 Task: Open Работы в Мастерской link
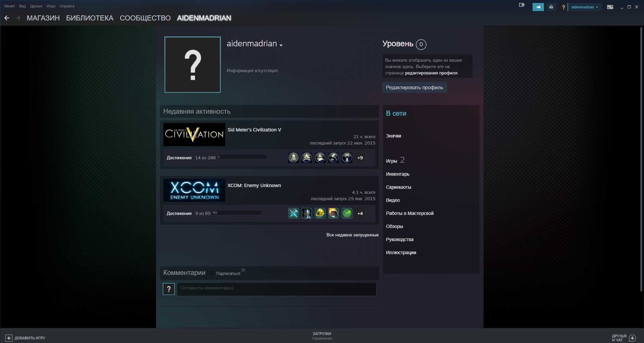(x=410, y=213)
